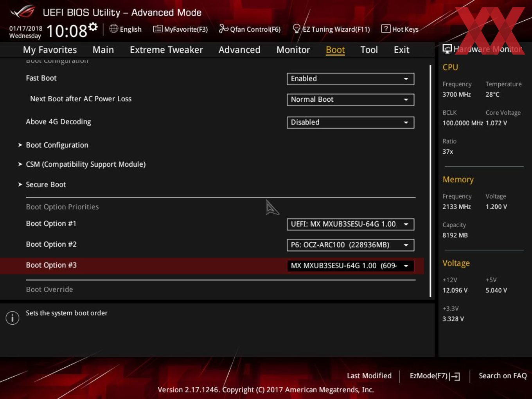The image size is (532, 399).
Task: Open the Advanced tab
Action: coord(239,50)
